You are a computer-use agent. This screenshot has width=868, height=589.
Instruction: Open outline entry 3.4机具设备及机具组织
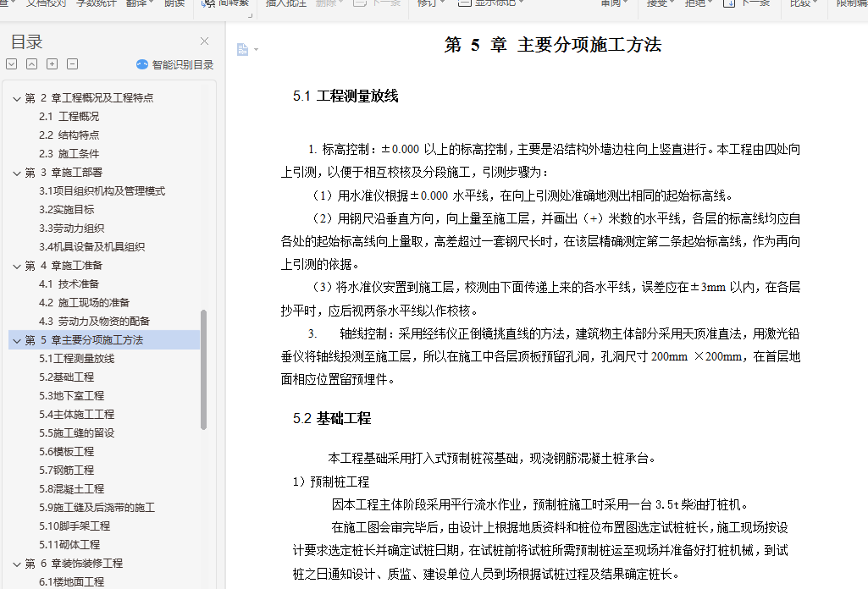pos(92,246)
